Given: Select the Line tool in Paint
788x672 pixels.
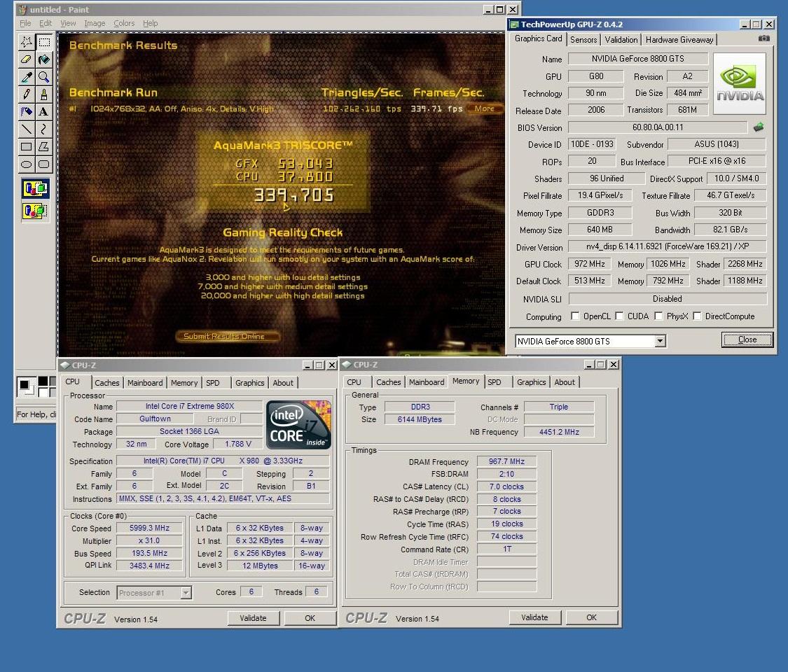Looking at the screenshot, I should (27, 129).
